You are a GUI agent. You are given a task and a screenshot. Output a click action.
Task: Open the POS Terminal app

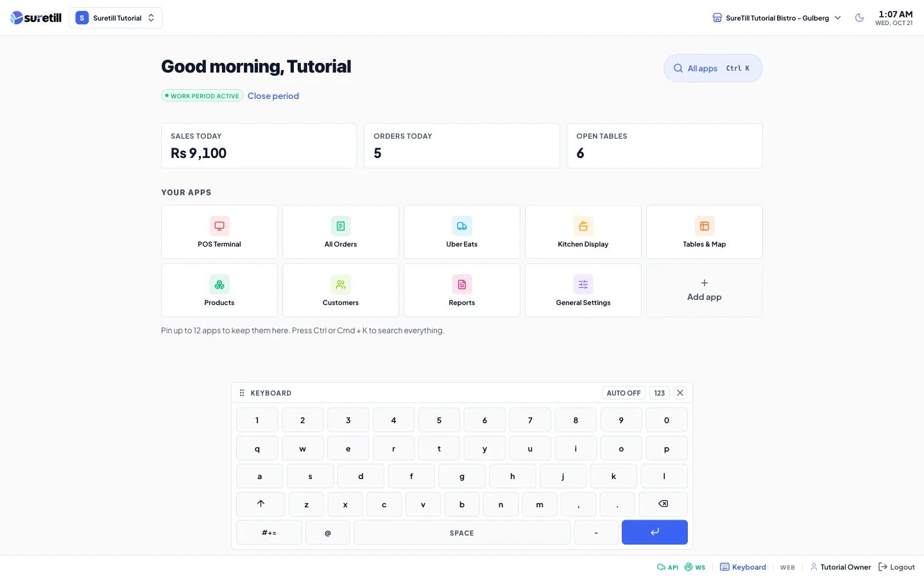(x=219, y=232)
